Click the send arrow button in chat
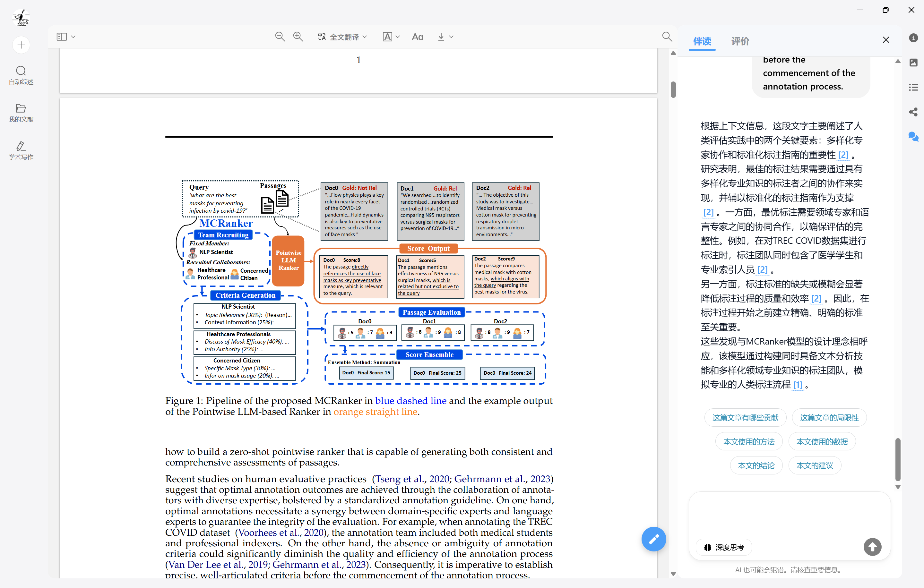 872,547
